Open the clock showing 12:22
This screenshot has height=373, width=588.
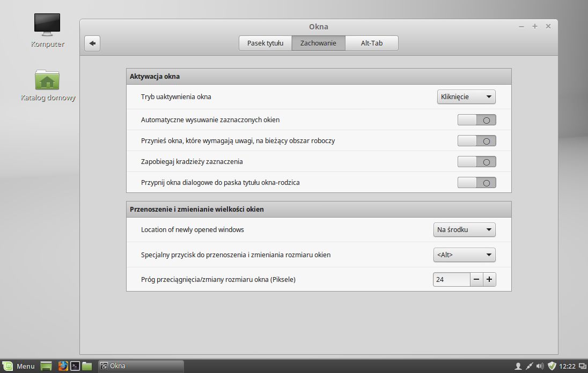coord(567,366)
